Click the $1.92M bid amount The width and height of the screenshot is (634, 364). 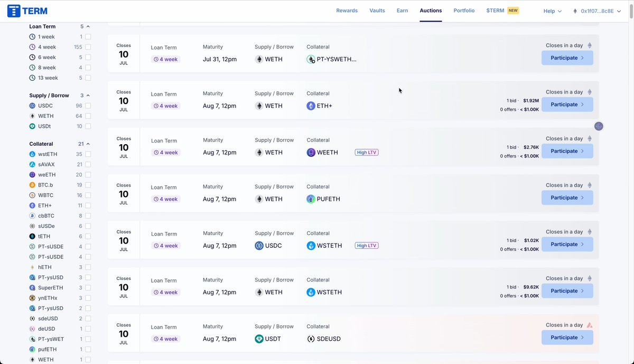(x=531, y=100)
